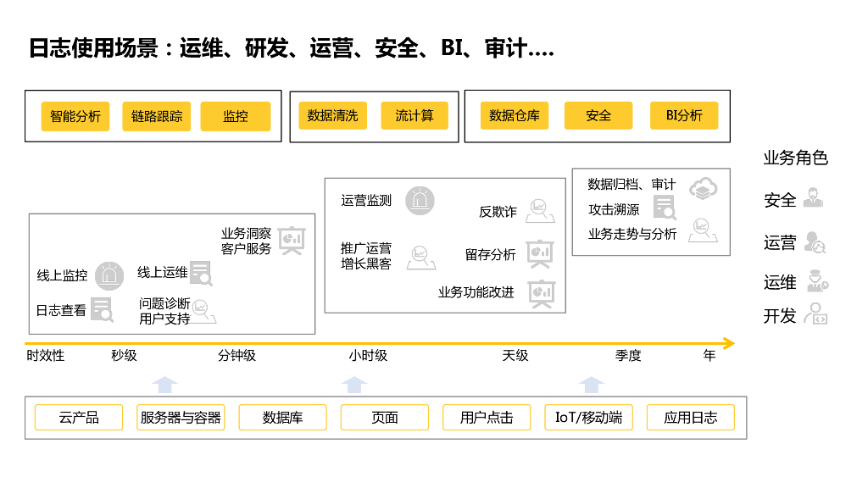Select the 应用日志 data source box
The width and height of the screenshot is (868, 488).
[691, 417]
